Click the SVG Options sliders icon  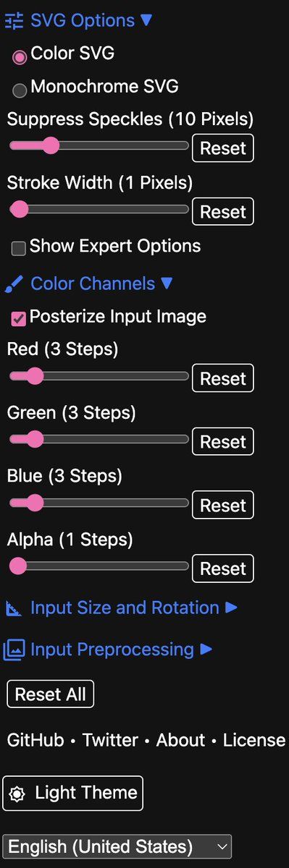(x=14, y=21)
